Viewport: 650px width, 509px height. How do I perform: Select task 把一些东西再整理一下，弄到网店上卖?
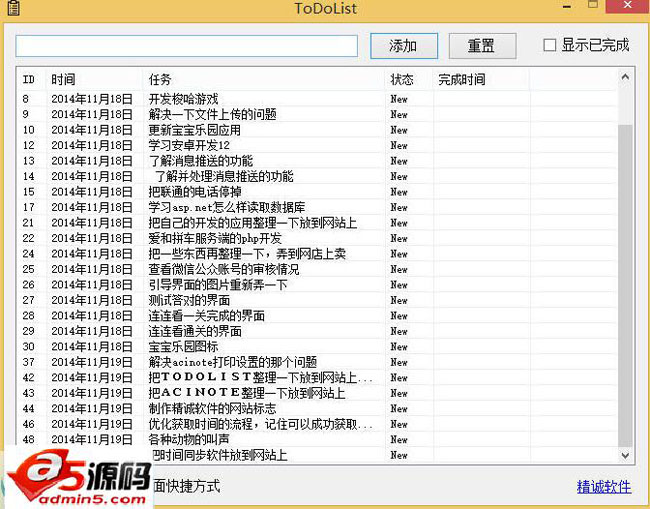[x=247, y=254]
